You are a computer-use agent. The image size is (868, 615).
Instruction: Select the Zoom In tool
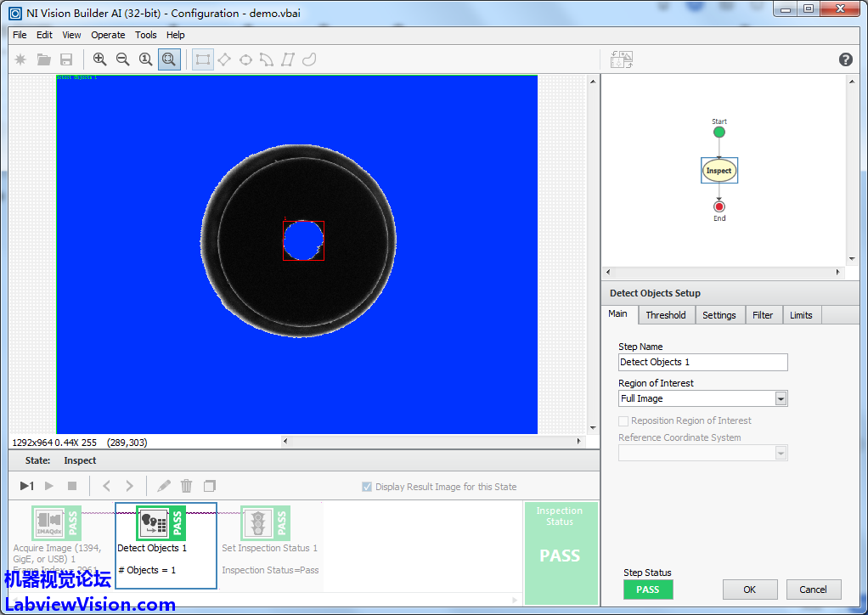click(x=99, y=59)
